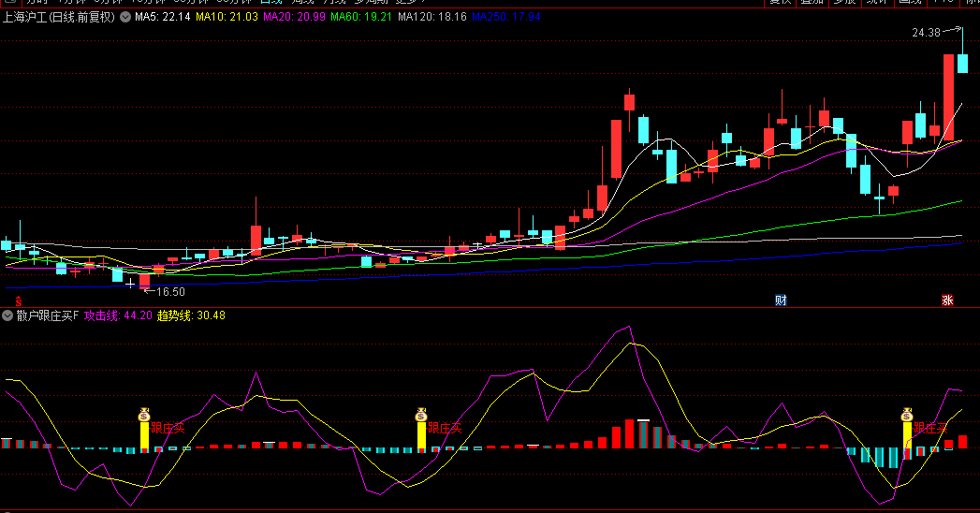Click the rightmost 跟庄买 signal label
The width and height of the screenshot is (980, 513).
point(930,428)
